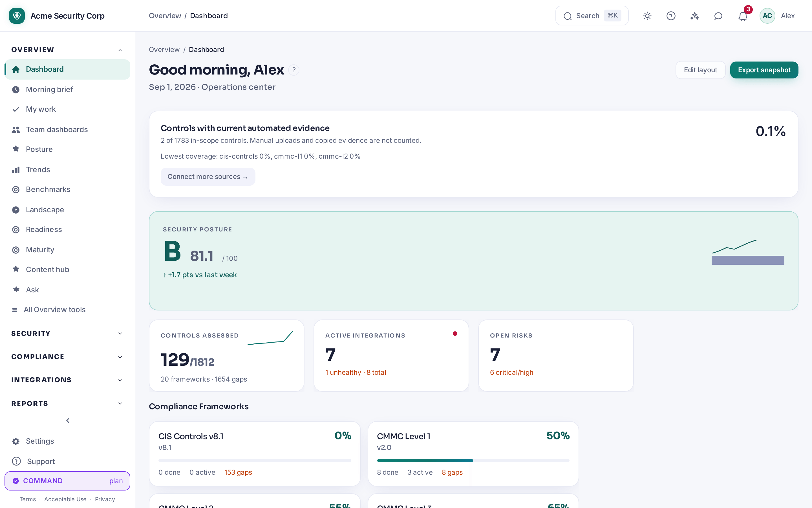Click the Export snapshot button
The height and width of the screenshot is (508, 812).
click(764, 70)
